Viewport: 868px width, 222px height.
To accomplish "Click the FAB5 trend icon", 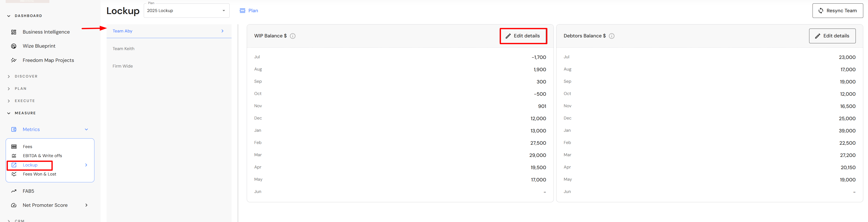I will click(x=14, y=191).
